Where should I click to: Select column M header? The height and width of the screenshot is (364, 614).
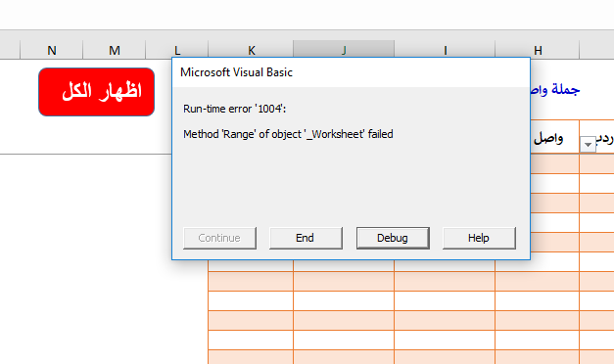point(114,50)
